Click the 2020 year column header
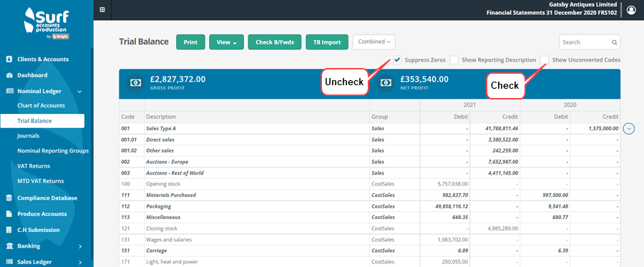The width and height of the screenshot is (644, 267). pos(570,105)
